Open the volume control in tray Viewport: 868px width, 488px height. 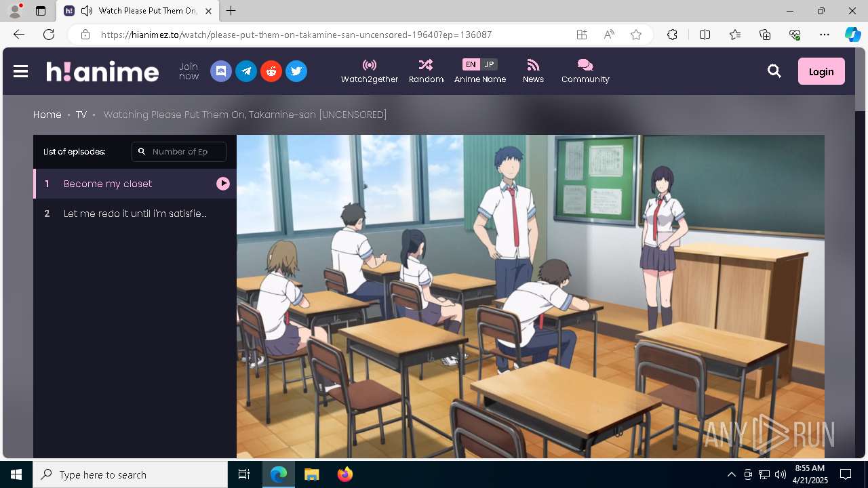pos(780,474)
